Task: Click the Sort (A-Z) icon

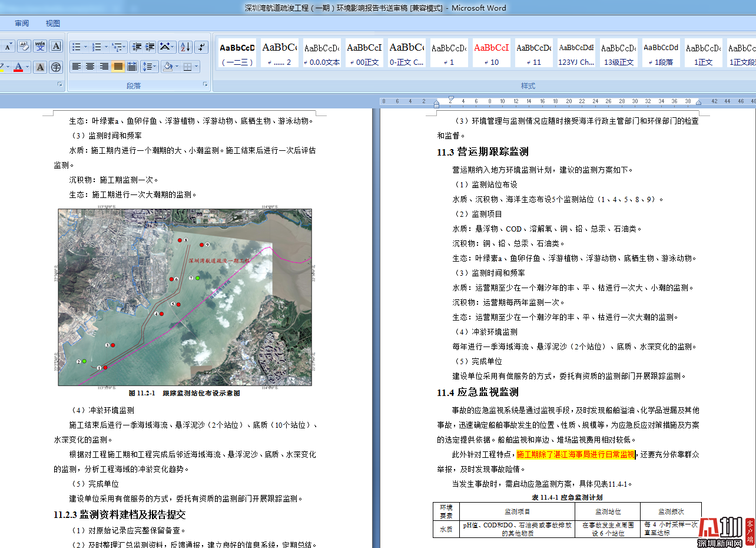Action: tap(185, 47)
